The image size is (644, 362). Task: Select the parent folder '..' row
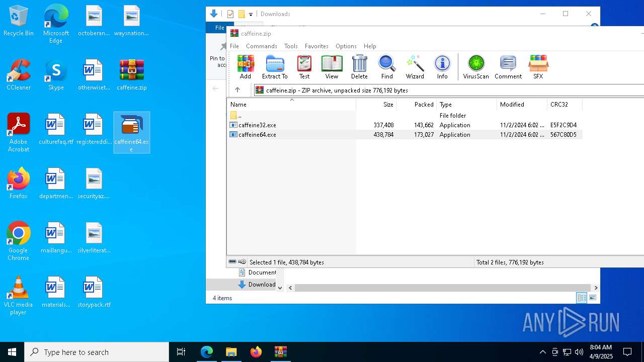pyautogui.click(x=405, y=116)
